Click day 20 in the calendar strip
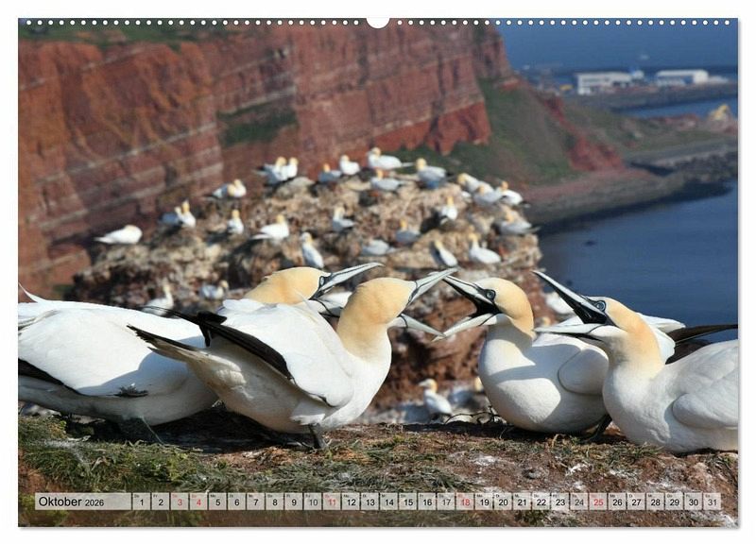This screenshot has width=756, height=545. click(503, 502)
